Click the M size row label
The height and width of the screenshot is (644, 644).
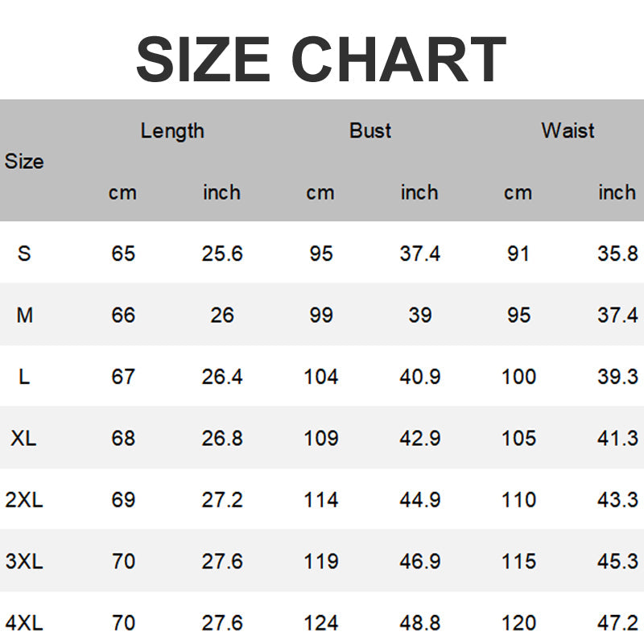tap(24, 315)
